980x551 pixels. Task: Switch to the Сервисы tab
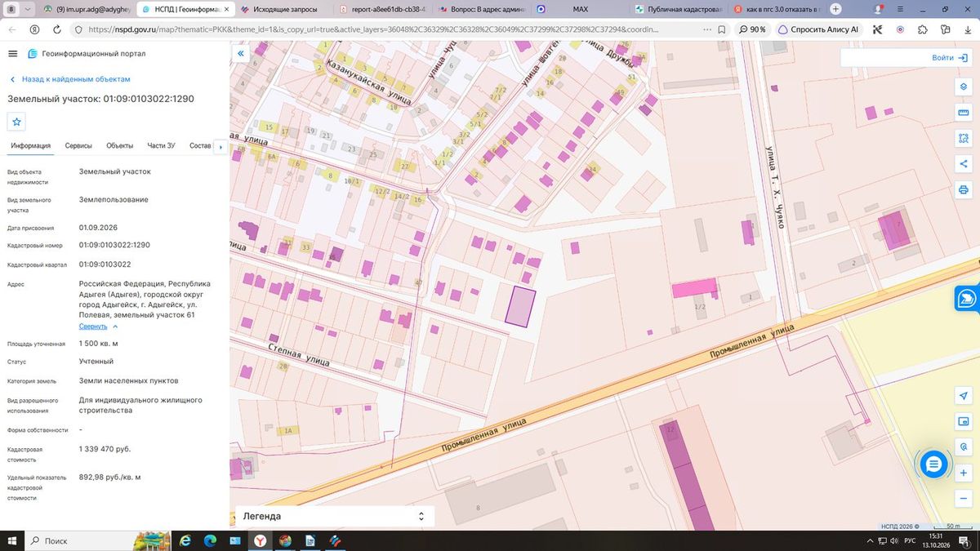point(78,146)
